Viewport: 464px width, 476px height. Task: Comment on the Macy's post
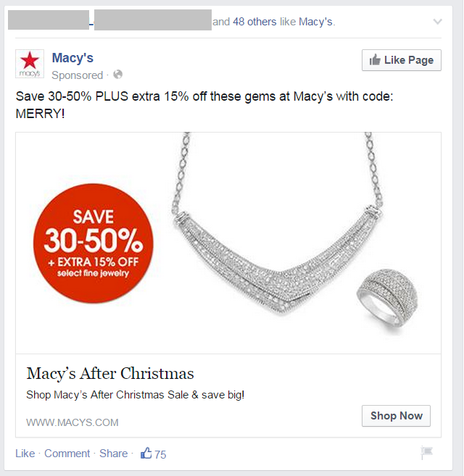pos(67,454)
